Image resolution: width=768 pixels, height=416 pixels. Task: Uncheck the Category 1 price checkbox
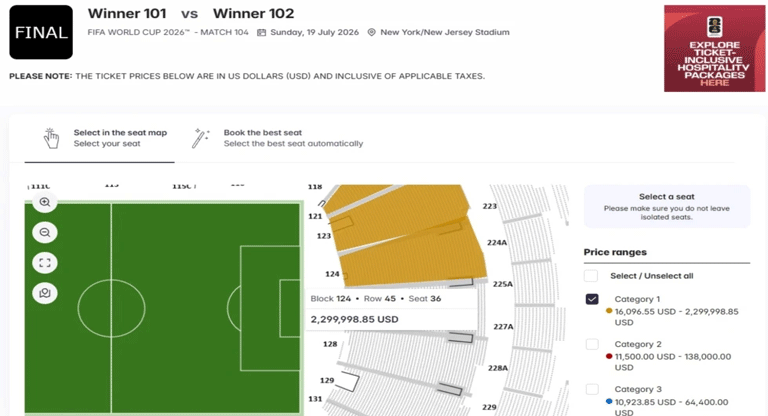[591, 299]
